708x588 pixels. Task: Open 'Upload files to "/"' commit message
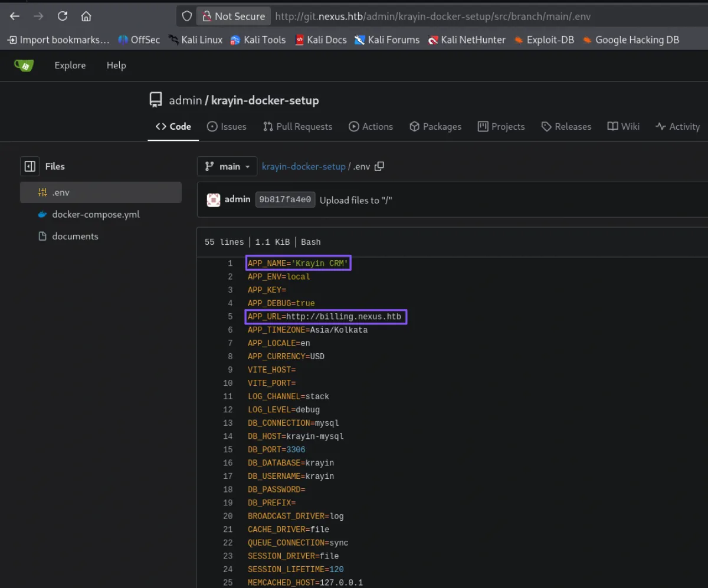(x=356, y=200)
